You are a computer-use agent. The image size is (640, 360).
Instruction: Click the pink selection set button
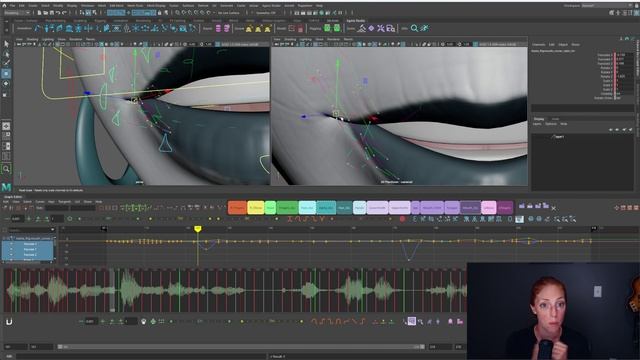tap(489, 208)
